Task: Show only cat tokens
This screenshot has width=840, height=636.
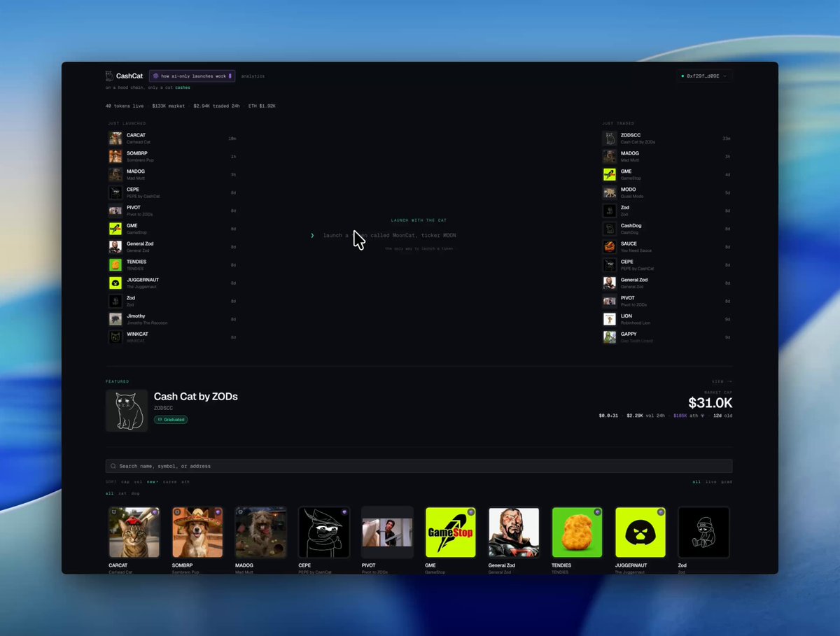Action: tap(122, 493)
